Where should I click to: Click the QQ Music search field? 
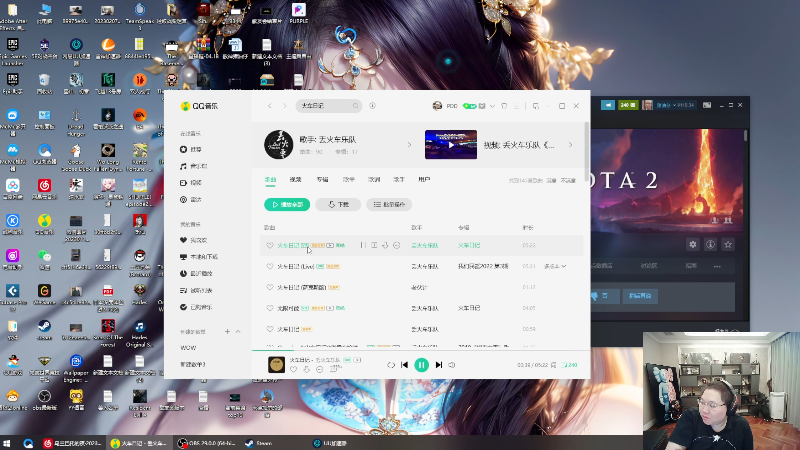pyautogui.click(x=328, y=106)
